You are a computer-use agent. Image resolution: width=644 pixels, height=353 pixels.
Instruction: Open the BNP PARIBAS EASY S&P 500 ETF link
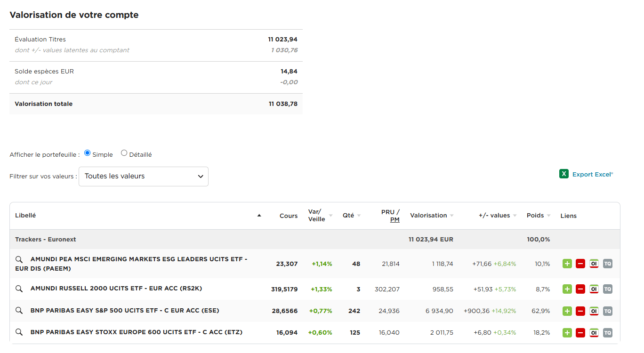125,311
